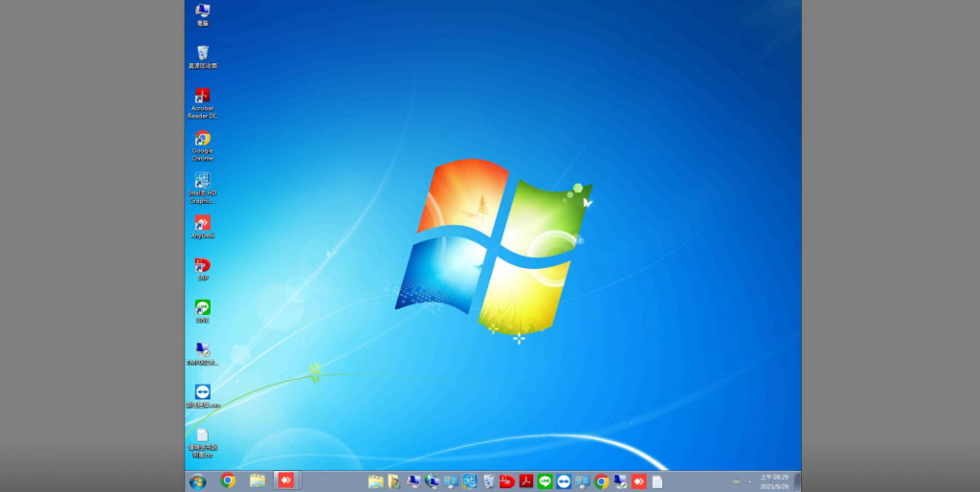Open pinned Chrome beside the Start button
The height and width of the screenshot is (492, 980).
point(228,481)
